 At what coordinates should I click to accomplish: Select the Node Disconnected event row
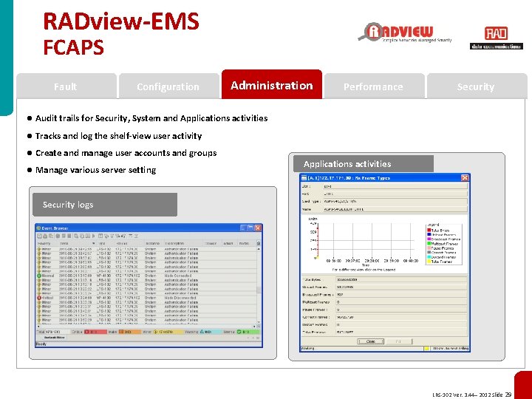click(146, 298)
